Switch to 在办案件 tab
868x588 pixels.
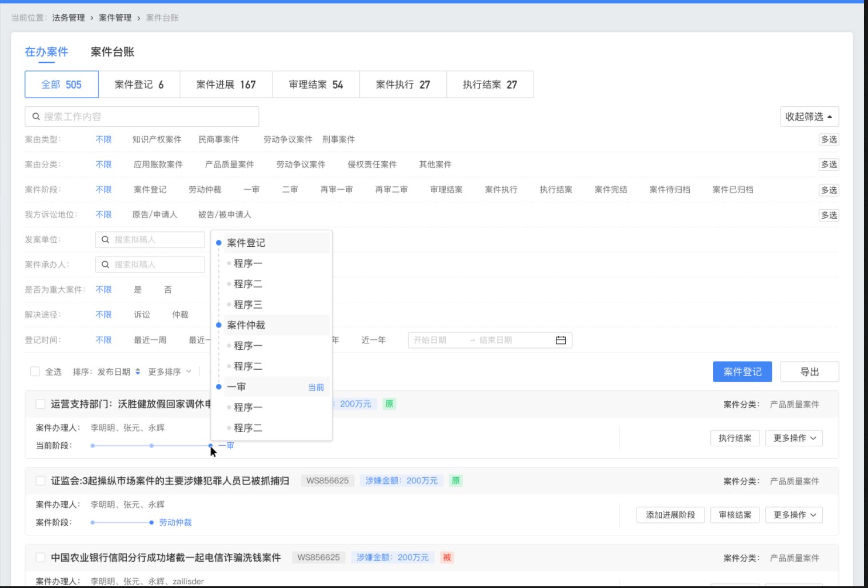[x=46, y=52]
